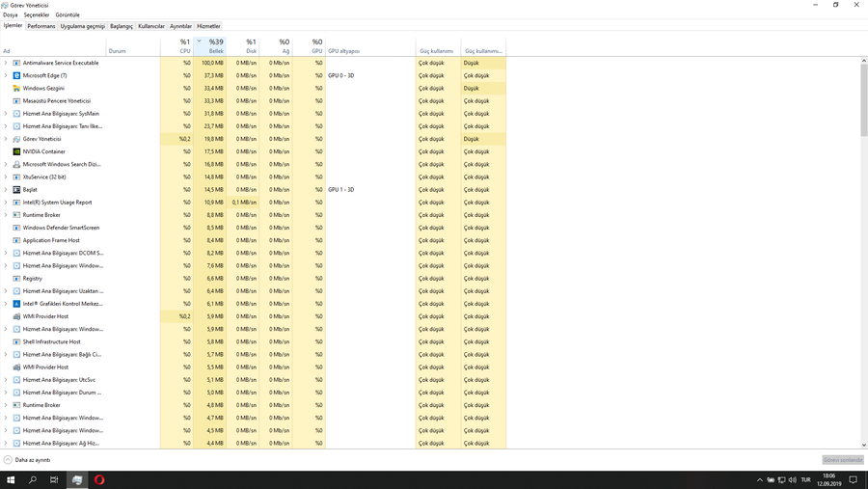Show hidden system tray icons
868x489 pixels.
760,479
